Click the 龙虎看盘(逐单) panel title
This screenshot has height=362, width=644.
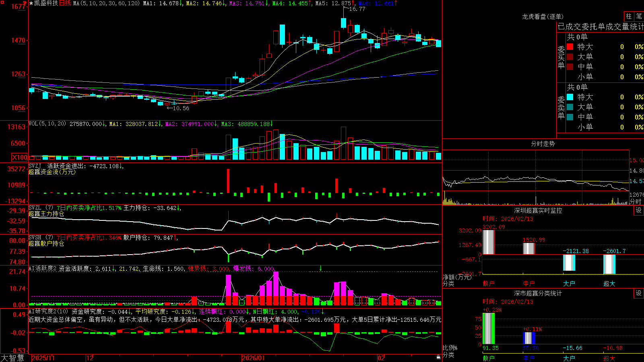pyautogui.click(x=543, y=16)
